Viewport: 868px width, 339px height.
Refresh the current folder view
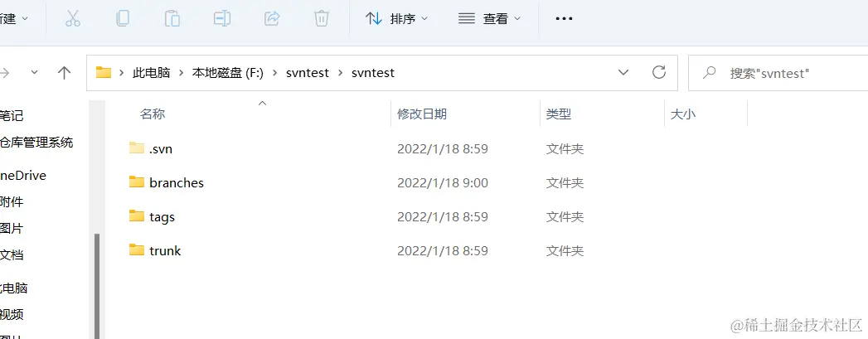pyautogui.click(x=659, y=72)
